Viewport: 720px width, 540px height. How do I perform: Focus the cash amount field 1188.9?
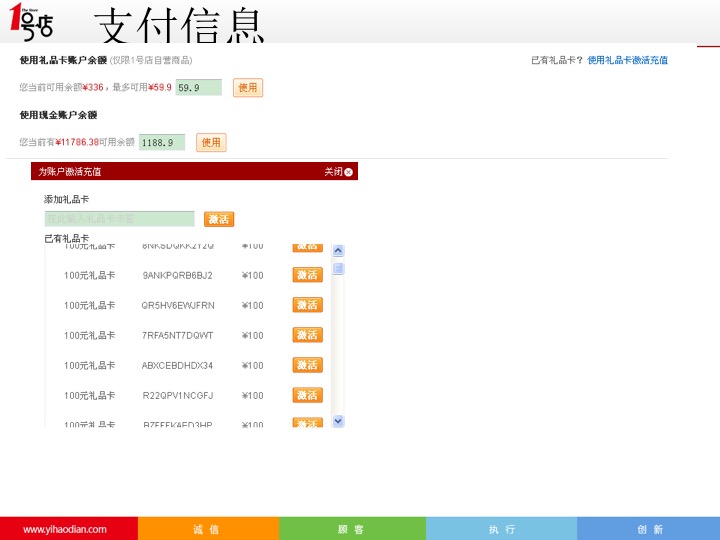coord(161,143)
